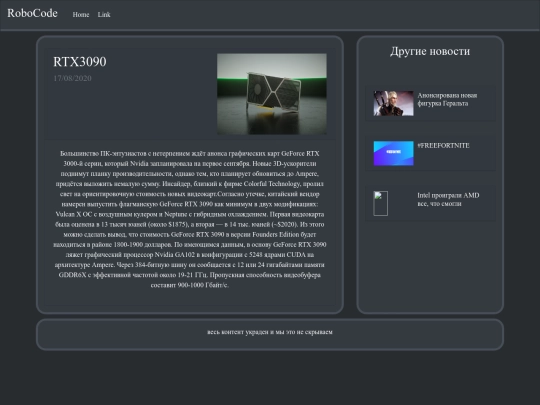Click the broken image icon for Intel news
This screenshot has width=540, height=405.
pos(381,203)
